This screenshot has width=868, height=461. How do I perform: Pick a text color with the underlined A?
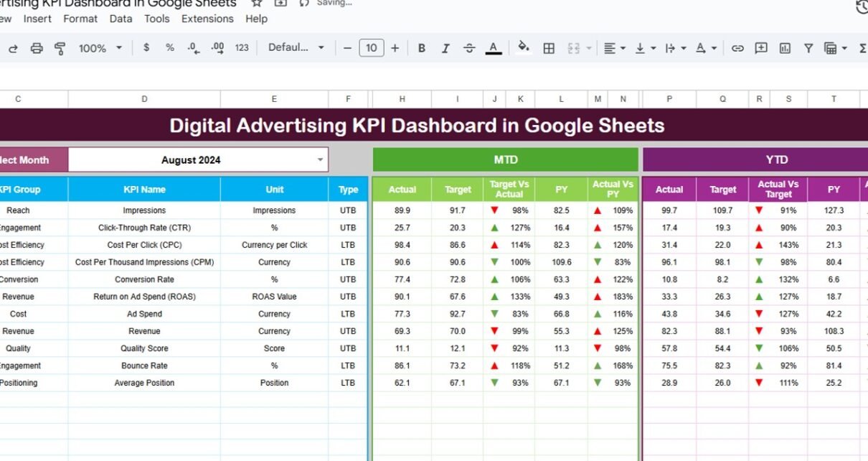click(493, 48)
